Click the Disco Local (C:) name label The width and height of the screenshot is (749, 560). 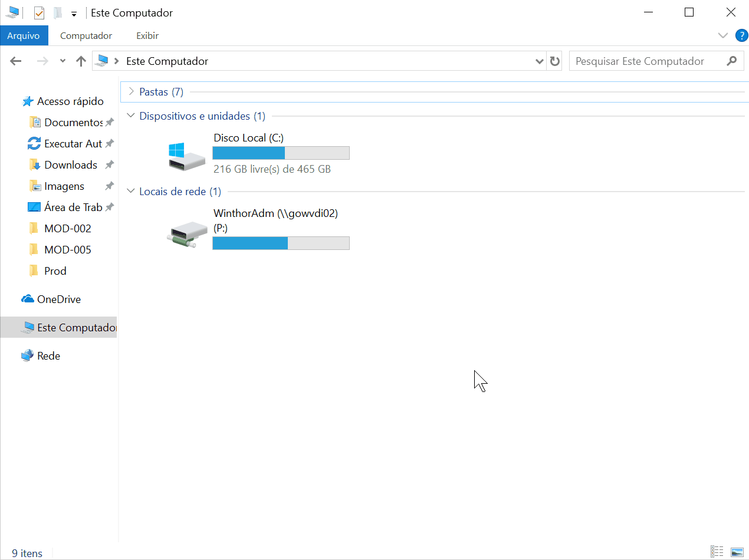249,138
